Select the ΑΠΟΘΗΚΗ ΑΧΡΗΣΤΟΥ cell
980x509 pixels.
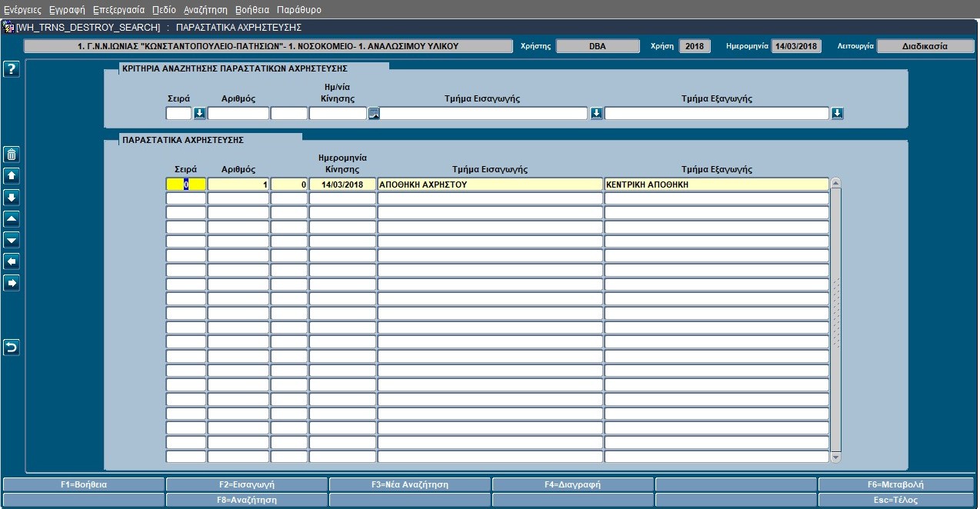click(x=490, y=185)
